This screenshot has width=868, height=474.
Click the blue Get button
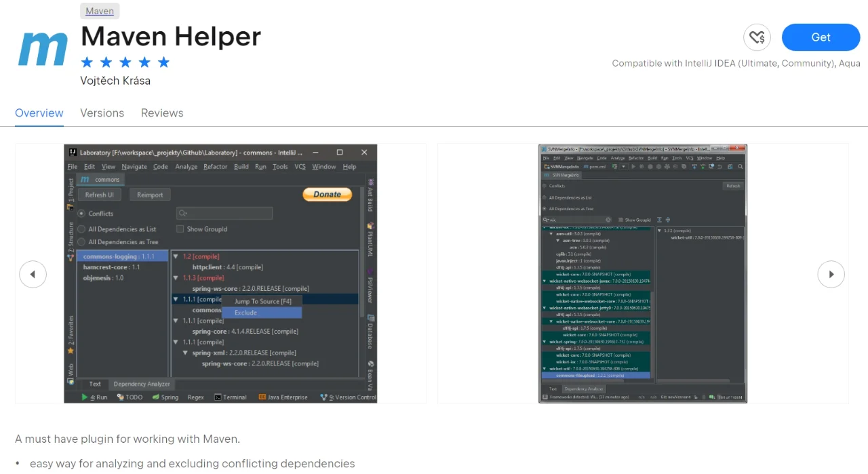821,37
